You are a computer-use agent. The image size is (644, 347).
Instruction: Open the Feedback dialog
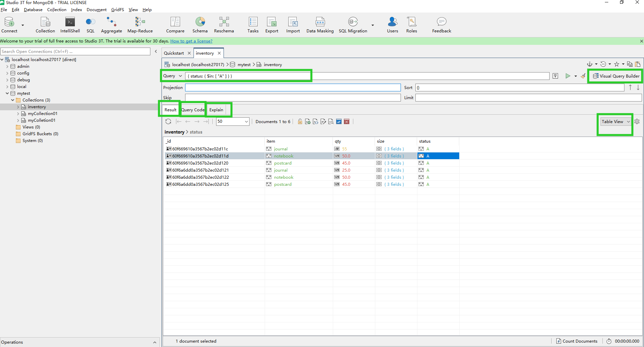pyautogui.click(x=442, y=25)
